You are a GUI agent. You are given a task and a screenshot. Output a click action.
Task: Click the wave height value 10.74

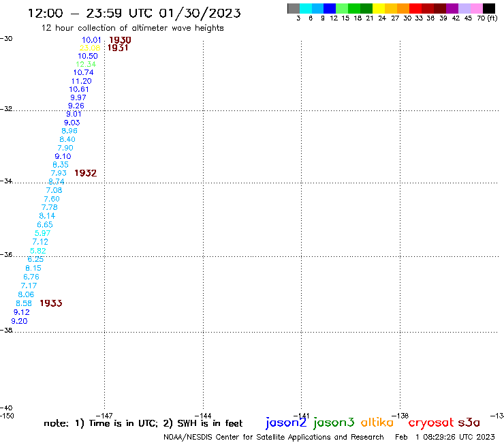[x=84, y=73]
